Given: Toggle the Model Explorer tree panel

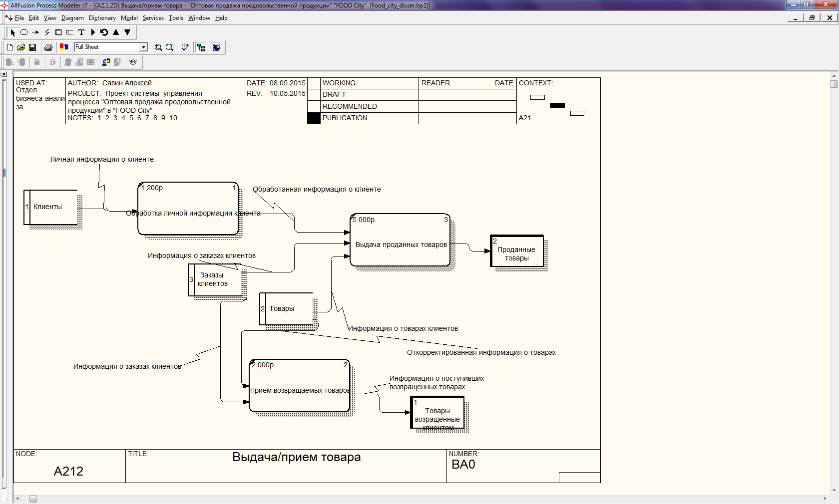Looking at the screenshot, I should pyautogui.click(x=201, y=47).
